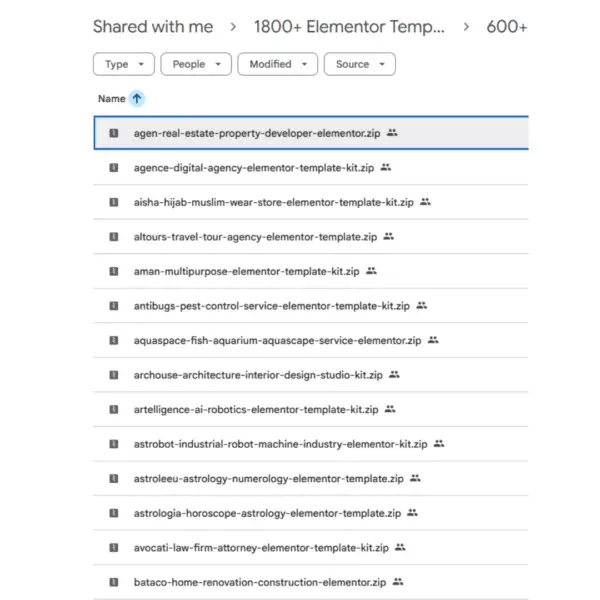
Task: Click zip icon for avocati-law-firm file
Action: (x=114, y=548)
